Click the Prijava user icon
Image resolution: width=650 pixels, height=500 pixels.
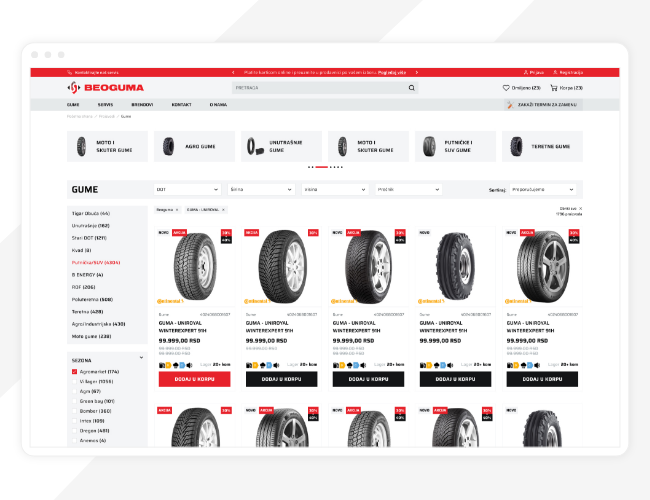[x=526, y=73]
